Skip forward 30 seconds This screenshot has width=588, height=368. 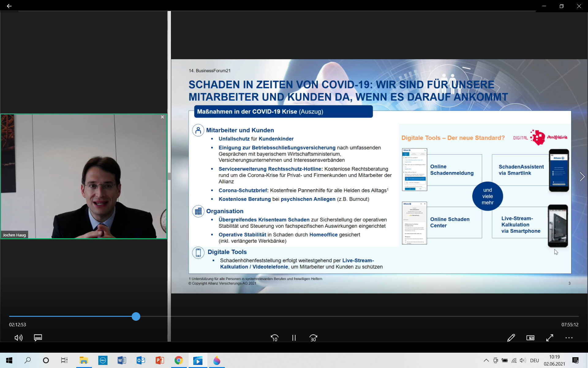[x=313, y=338]
